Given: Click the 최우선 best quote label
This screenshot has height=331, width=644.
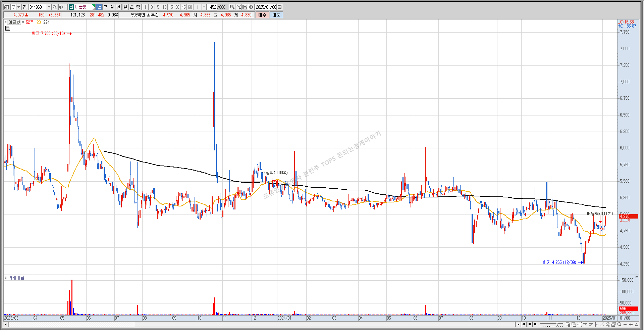Looking at the screenshot, I should pos(153,15).
